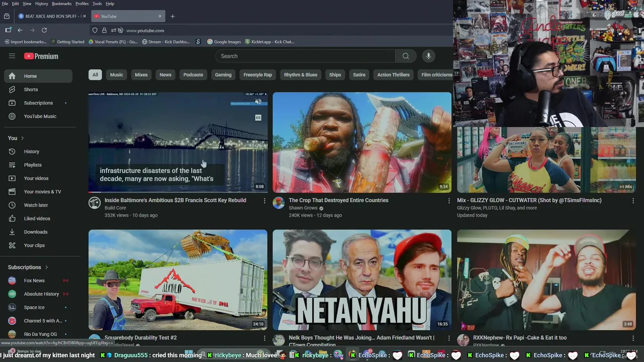Expand the You section chevron

tap(22, 138)
